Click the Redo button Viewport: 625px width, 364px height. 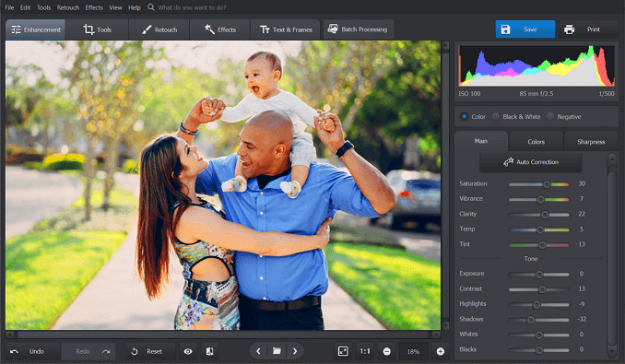pyautogui.click(x=88, y=351)
